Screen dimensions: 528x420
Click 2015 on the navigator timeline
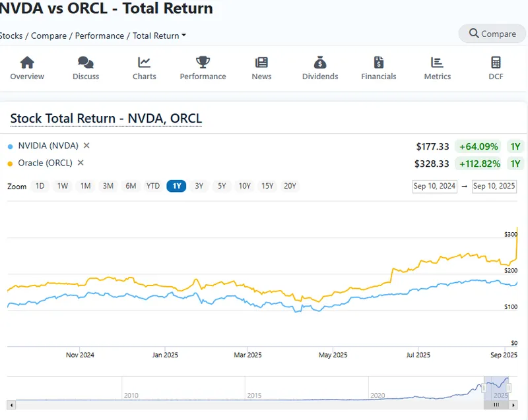254,396
